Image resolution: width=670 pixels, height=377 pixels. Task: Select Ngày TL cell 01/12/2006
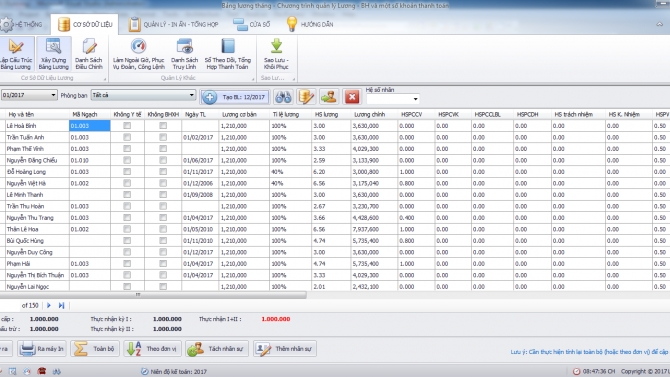point(200,183)
